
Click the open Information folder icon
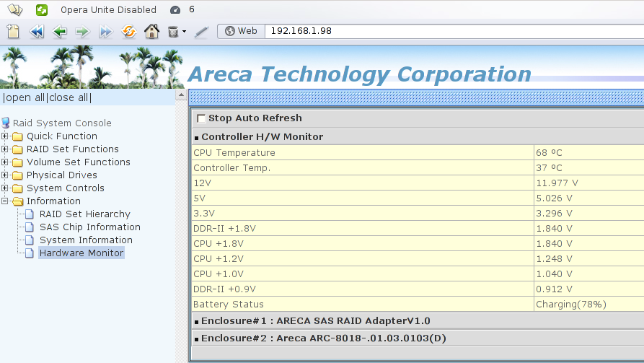[x=17, y=201]
